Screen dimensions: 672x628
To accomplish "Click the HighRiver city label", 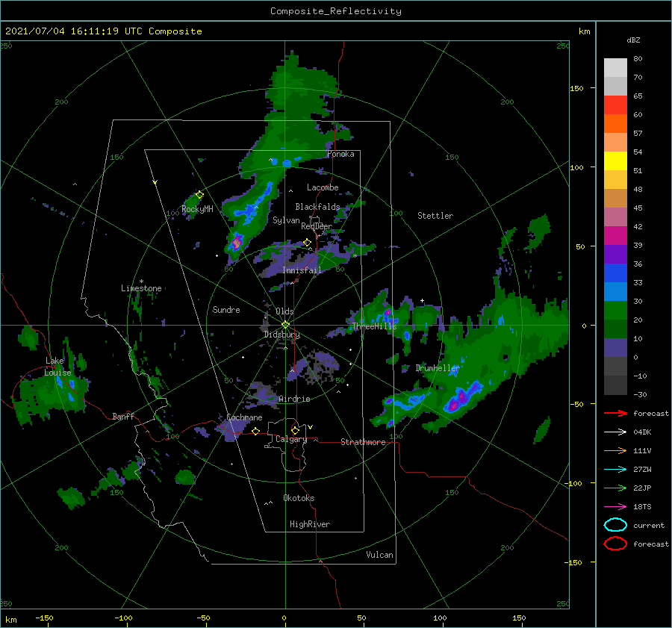I will coord(310,524).
